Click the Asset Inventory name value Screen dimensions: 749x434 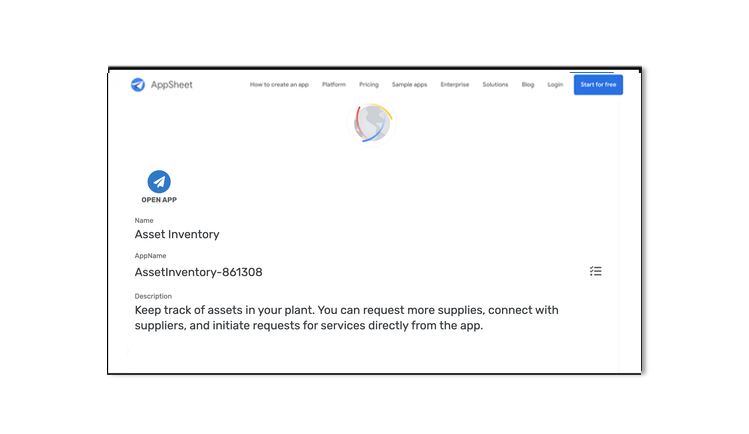tap(177, 234)
